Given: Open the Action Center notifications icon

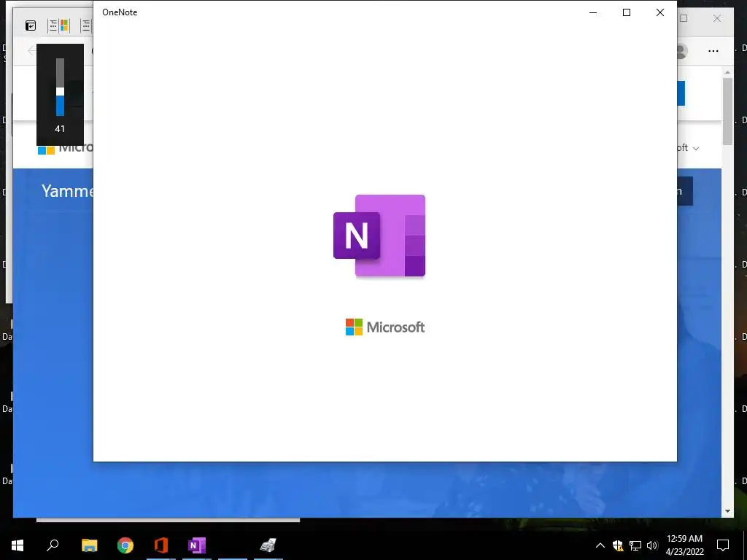Looking at the screenshot, I should pyautogui.click(x=723, y=545).
